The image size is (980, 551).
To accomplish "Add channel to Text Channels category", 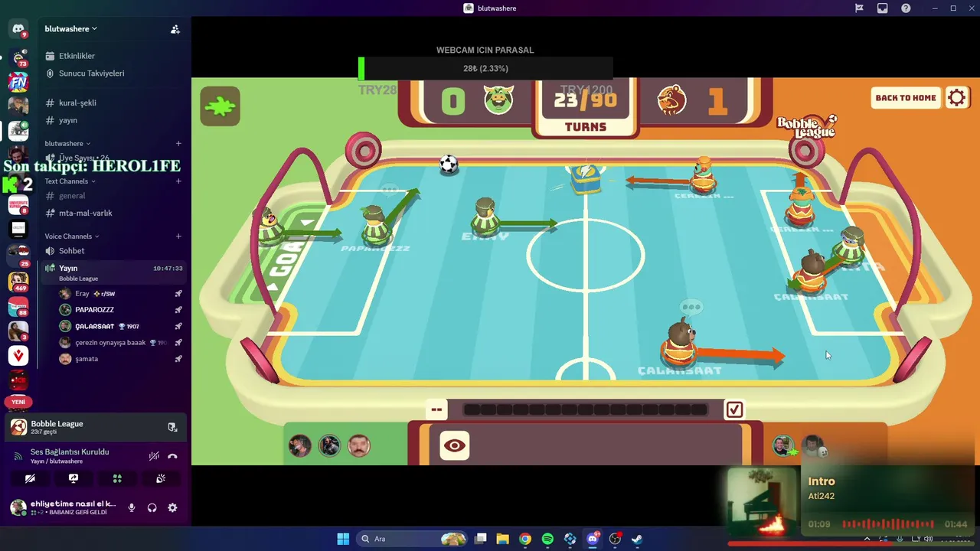I will pos(178,181).
